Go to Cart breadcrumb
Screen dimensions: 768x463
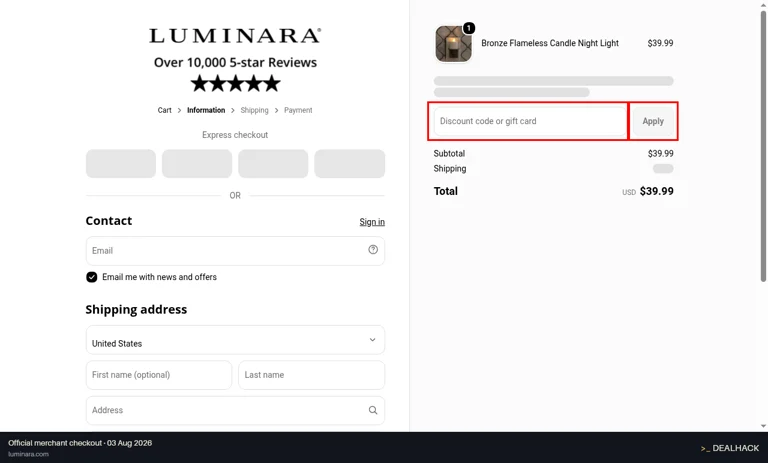(165, 110)
